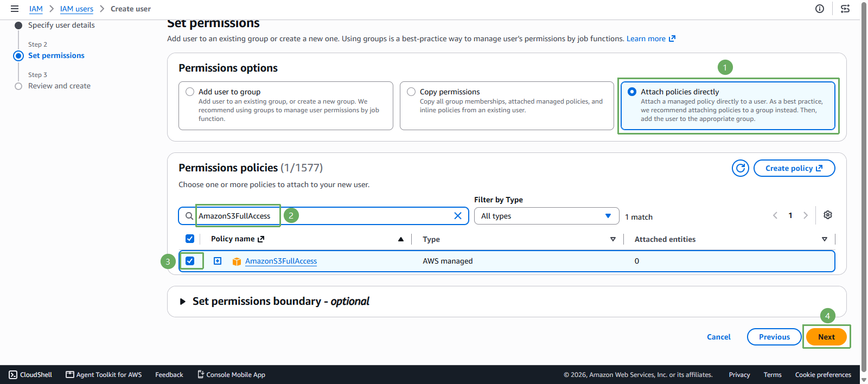
Task: Go to Specify user details step
Action: (x=61, y=25)
